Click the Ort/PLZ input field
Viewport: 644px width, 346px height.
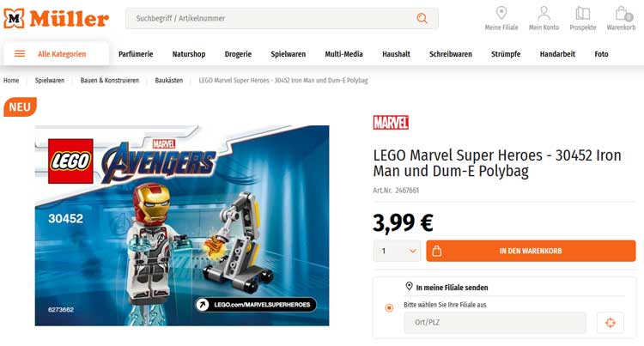point(495,323)
